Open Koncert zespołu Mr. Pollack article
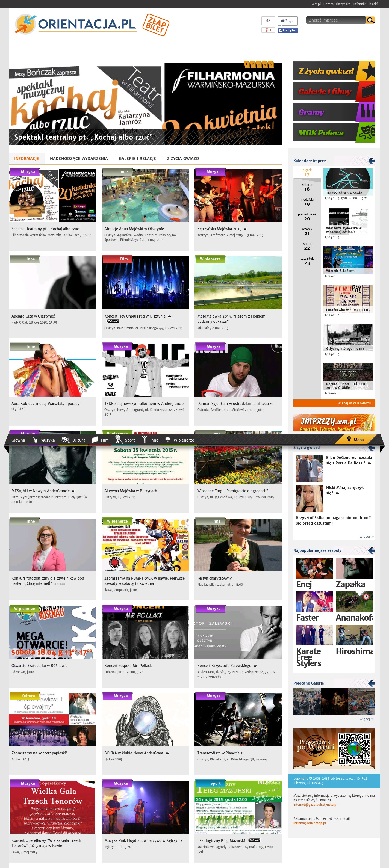389x868 pixels. 128,665
